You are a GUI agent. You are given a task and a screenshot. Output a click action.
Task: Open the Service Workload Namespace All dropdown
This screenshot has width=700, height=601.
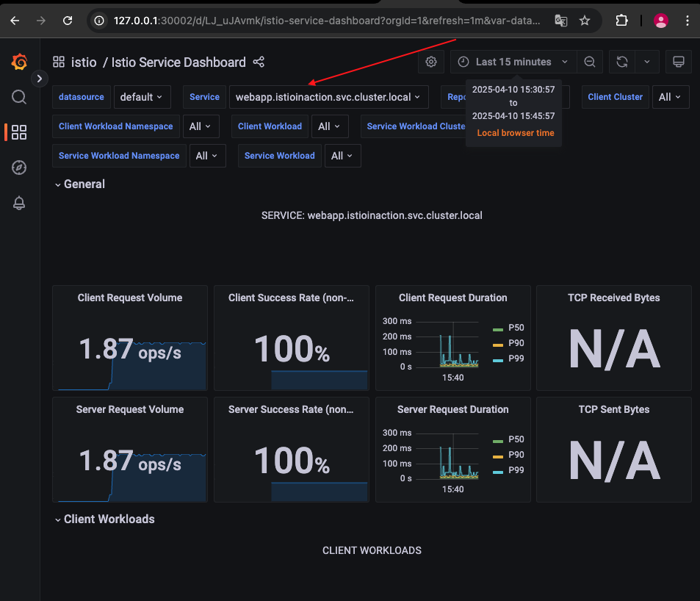(x=208, y=156)
